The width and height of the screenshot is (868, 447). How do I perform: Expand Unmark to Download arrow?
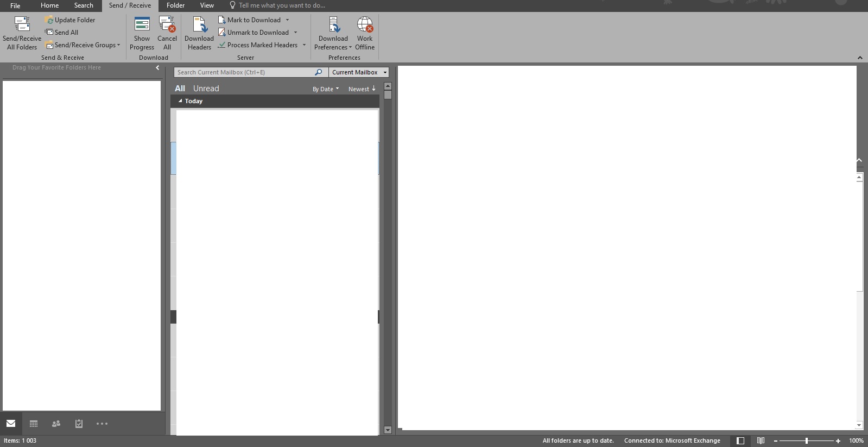coord(296,33)
